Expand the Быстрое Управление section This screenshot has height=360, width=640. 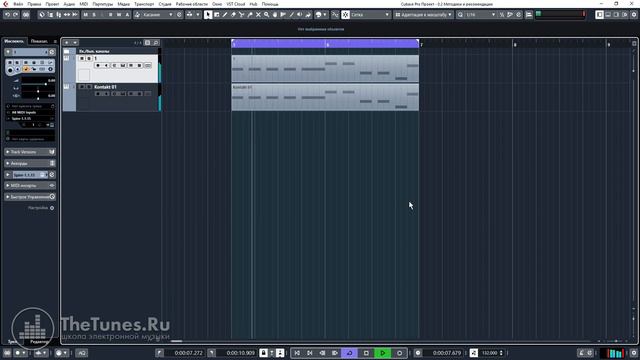coord(30,197)
